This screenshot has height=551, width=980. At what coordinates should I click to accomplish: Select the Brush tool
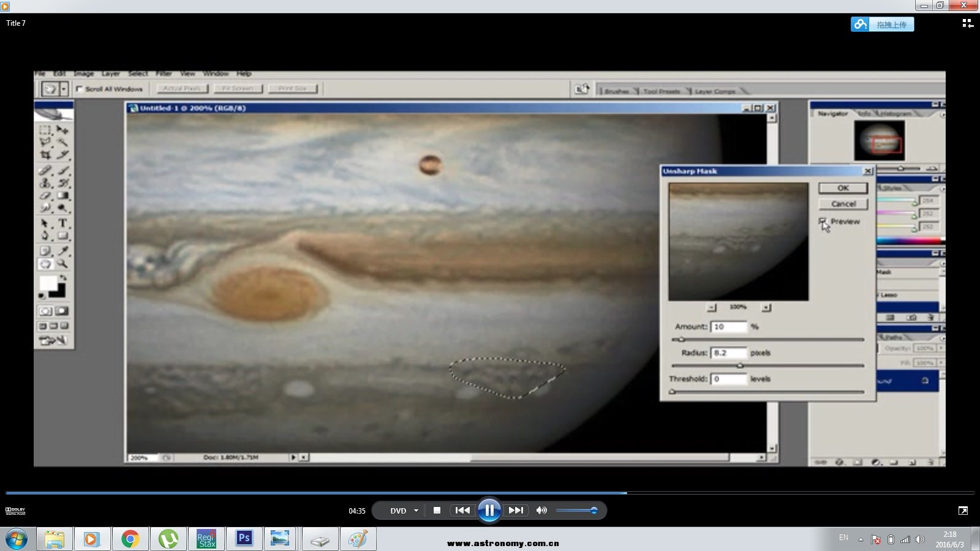(x=62, y=170)
